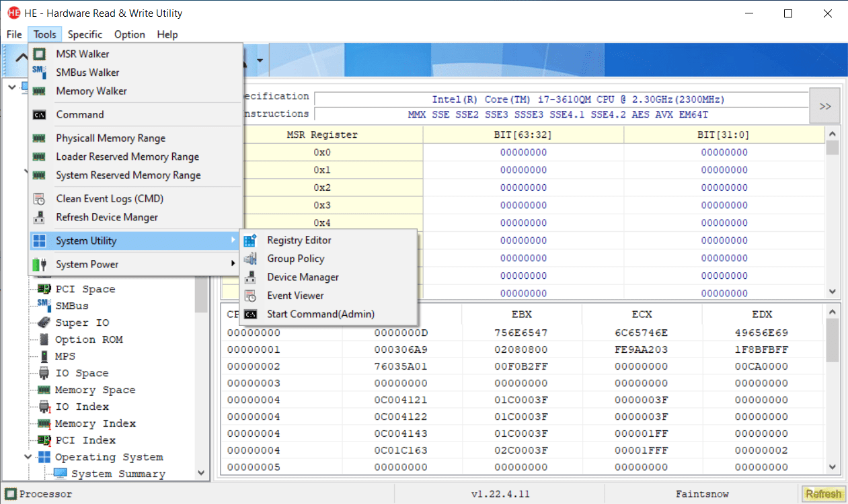The width and height of the screenshot is (848, 504).
Task: Click the Memory Space tree icon
Action: click(x=44, y=390)
